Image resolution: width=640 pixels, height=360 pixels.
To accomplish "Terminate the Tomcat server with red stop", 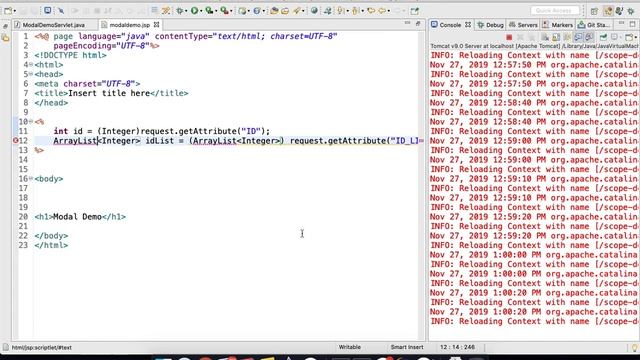I will point(509,37).
